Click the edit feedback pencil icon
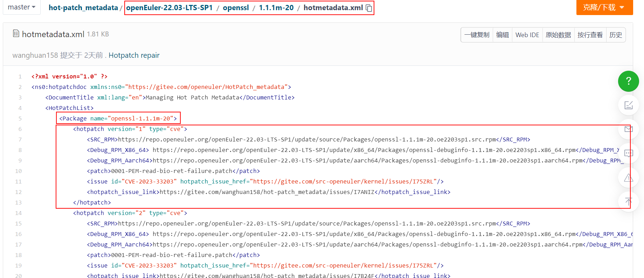The width and height of the screenshot is (644, 278). tap(628, 105)
